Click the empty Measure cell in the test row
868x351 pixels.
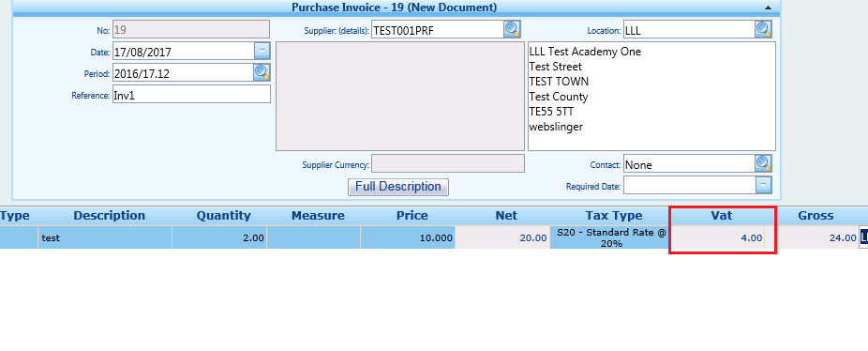pyautogui.click(x=313, y=237)
